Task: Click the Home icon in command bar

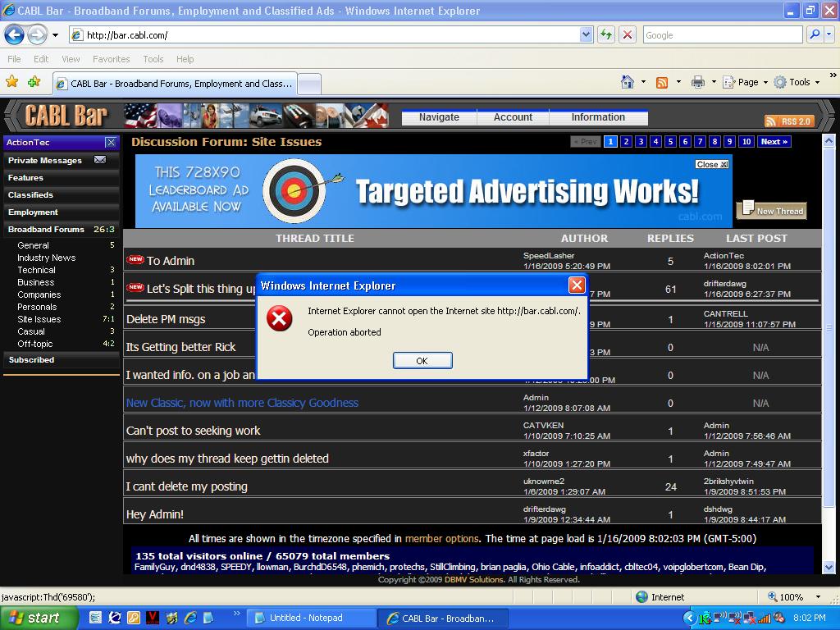Action: [628, 82]
